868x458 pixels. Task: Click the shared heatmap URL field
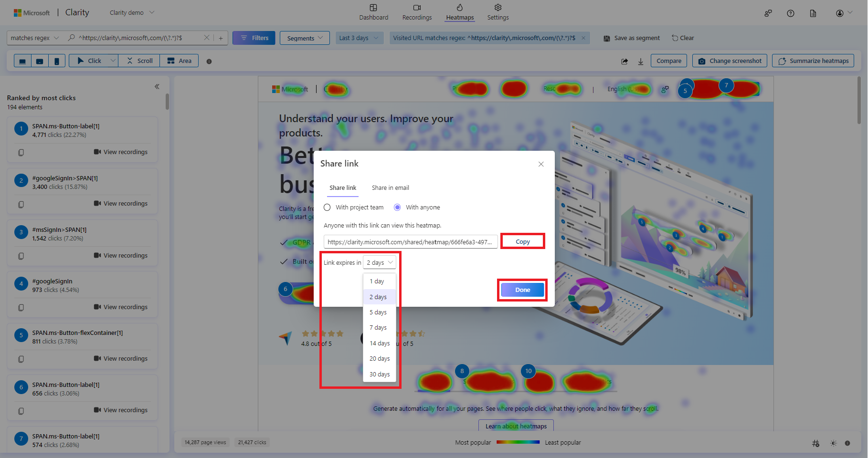coord(411,242)
